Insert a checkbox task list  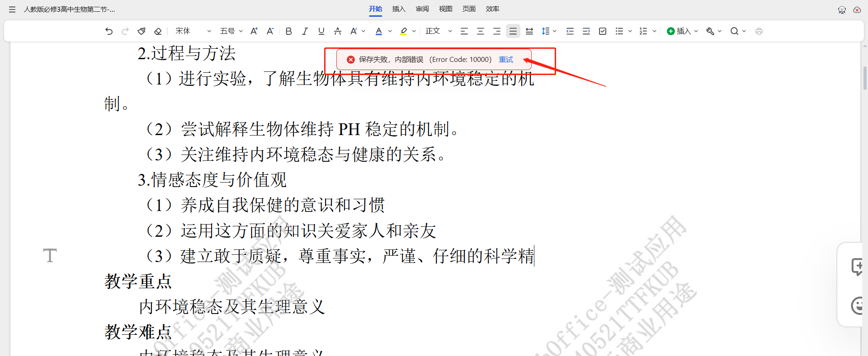tap(603, 31)
